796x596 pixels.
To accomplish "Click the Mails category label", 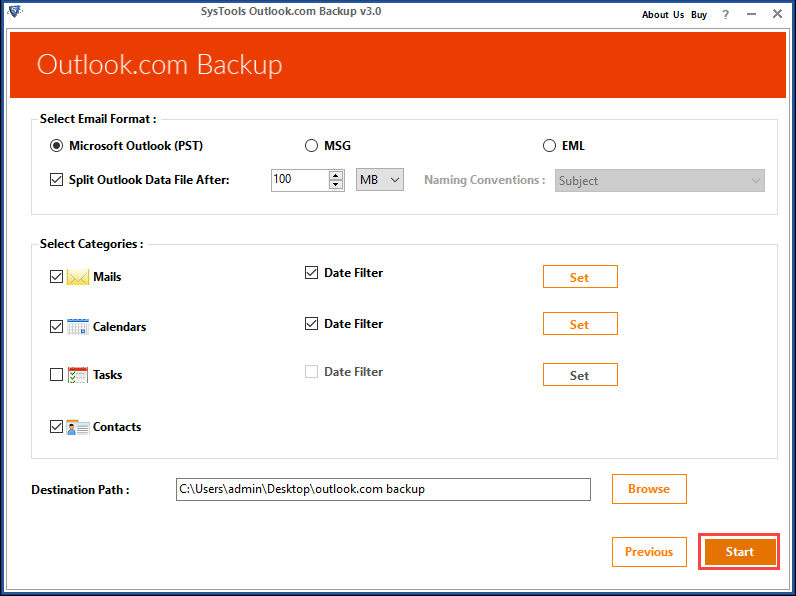I will 107,277.
